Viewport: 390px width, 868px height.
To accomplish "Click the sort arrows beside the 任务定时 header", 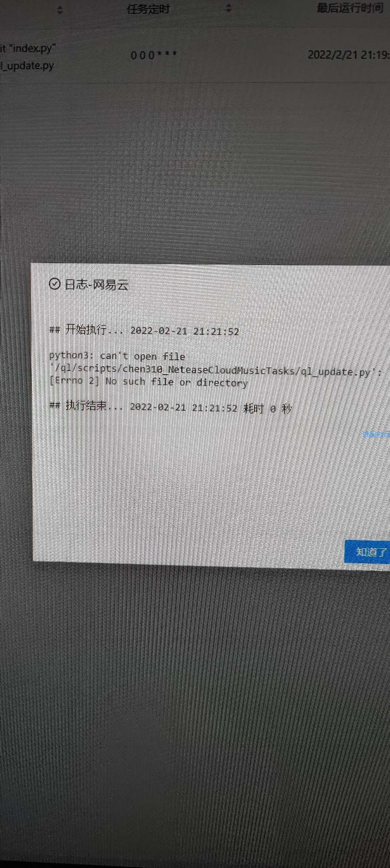I will (229, 8).
